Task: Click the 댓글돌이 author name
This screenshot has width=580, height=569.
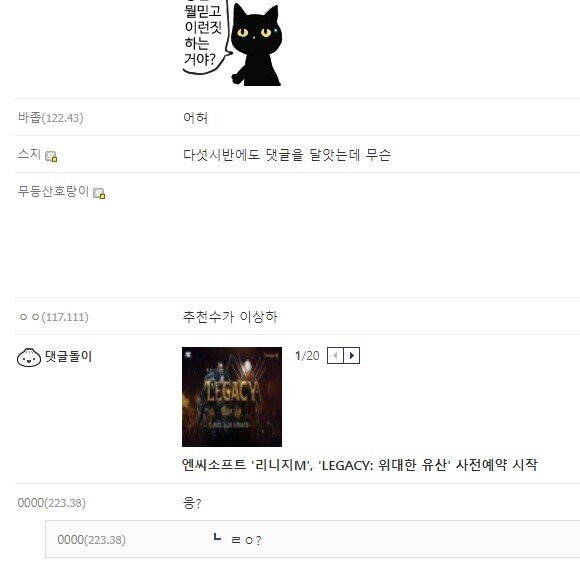Action: 68,357
